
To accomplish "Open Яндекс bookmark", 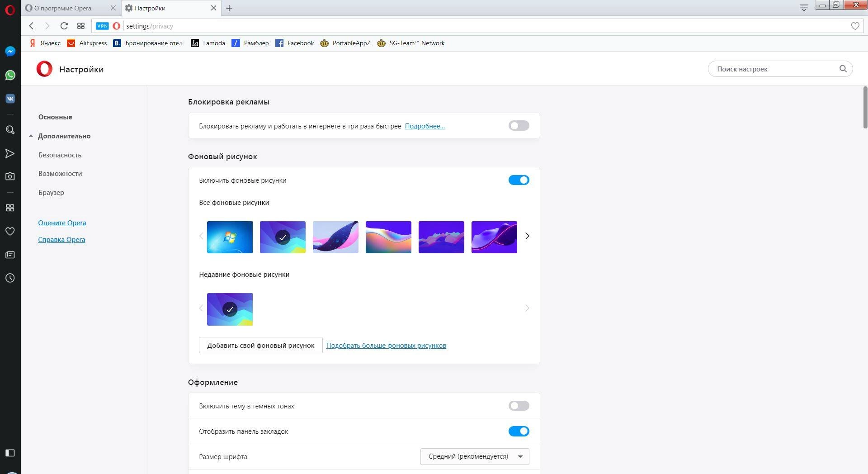I will click(45, 43).
